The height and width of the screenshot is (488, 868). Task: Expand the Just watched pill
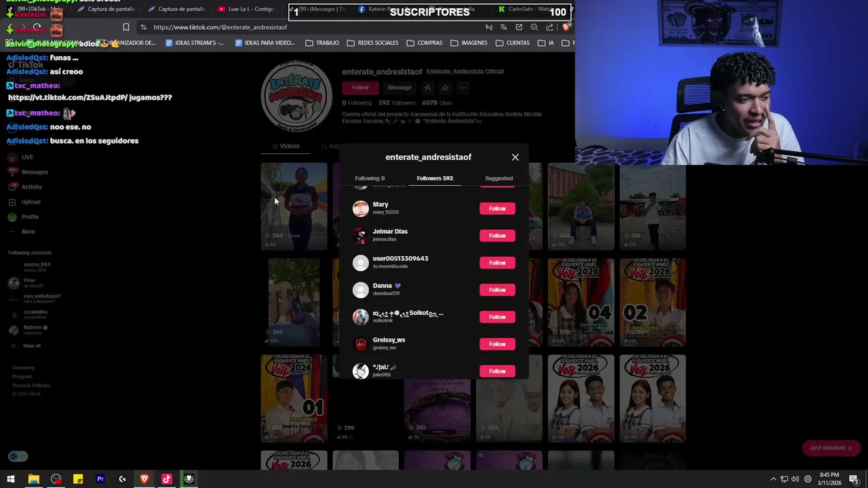click(x=831, y=448)
